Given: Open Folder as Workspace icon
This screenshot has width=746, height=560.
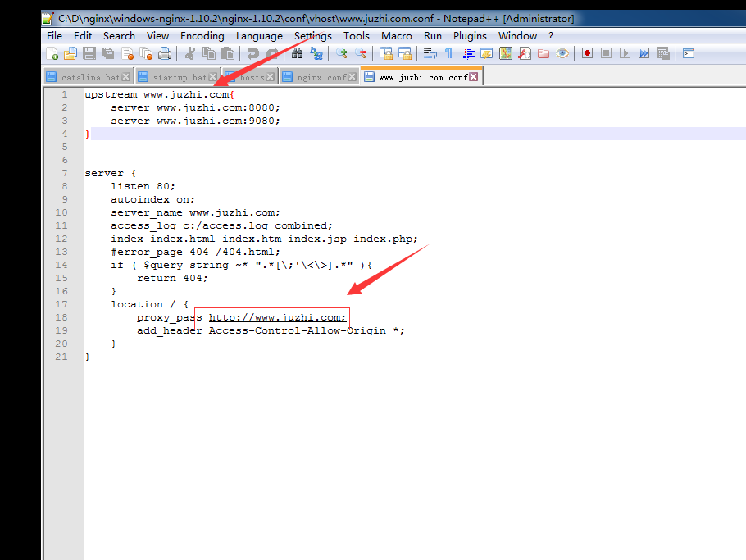Looking at the screenshot, I should pos(544,54).
